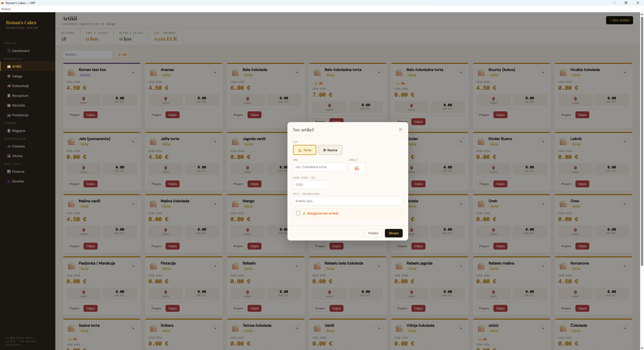Edit the Rafaelo bela čokolada article
This screenshot has width=644, height=350.
tap(379, 266)
